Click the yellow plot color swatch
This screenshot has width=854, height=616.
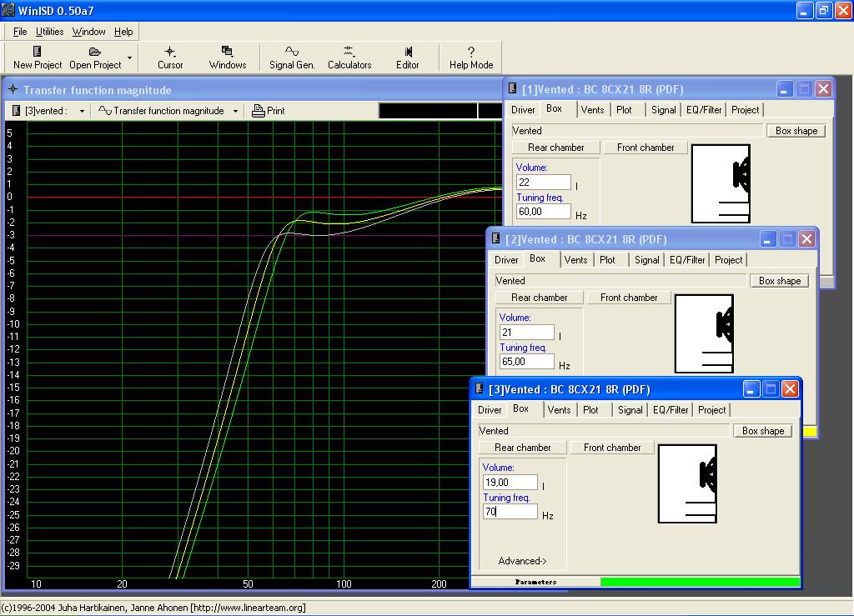pyautogui.click(x=810, y=432)
